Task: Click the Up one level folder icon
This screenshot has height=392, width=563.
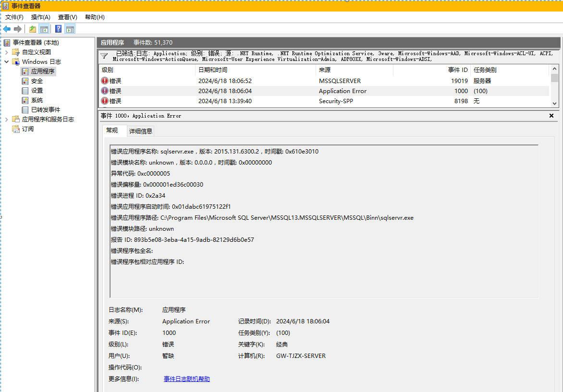Action: pyautogui.click(x=32, y=29)
